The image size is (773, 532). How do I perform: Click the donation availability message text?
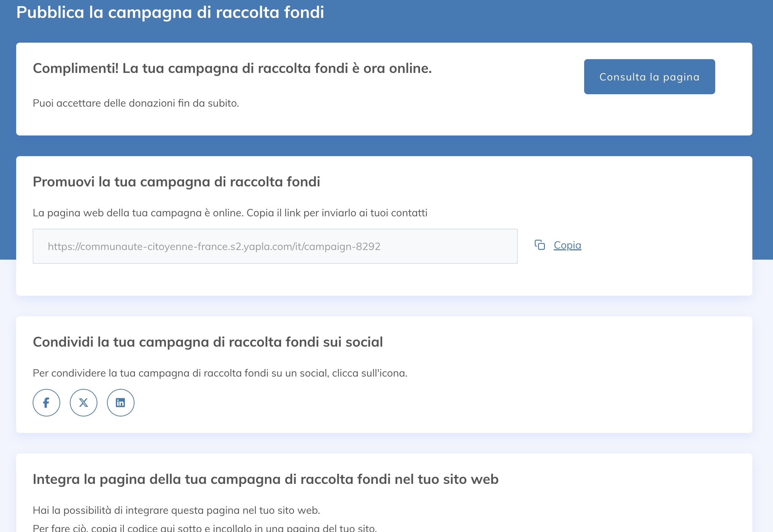(136, 103)
